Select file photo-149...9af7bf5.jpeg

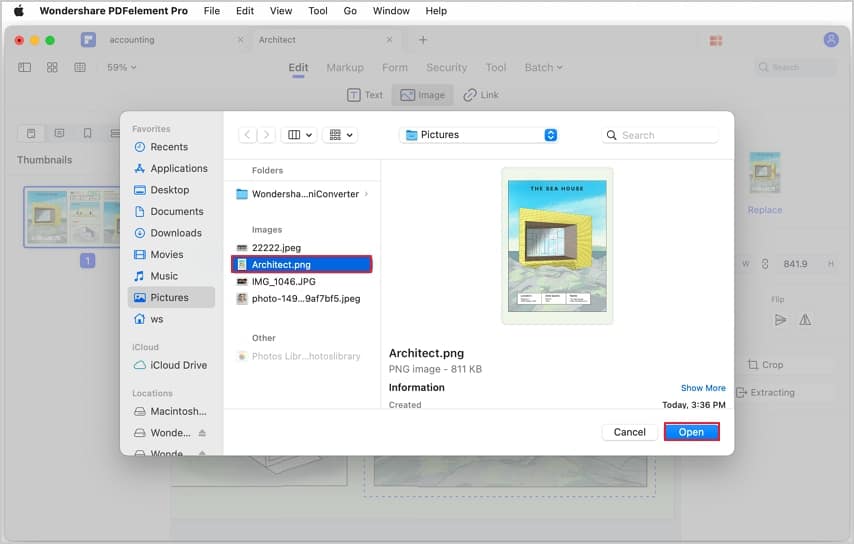pos(302,298)
